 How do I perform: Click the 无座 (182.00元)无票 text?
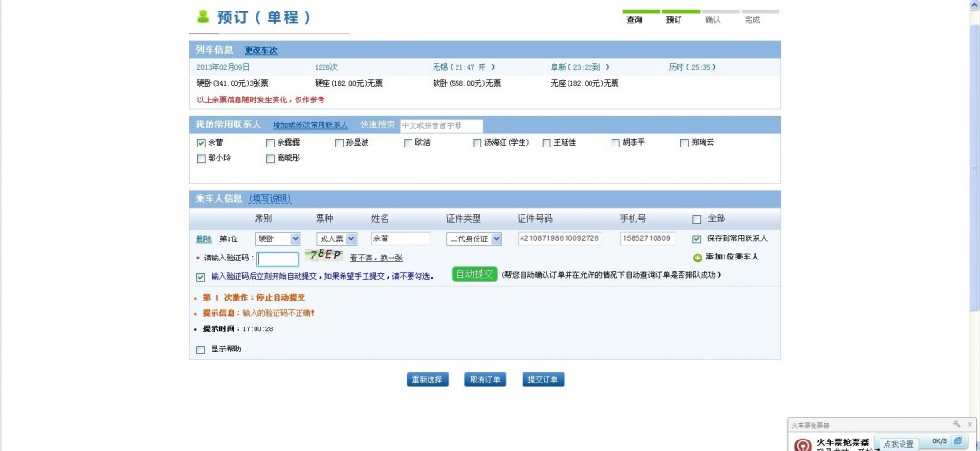click(x=585, y=84)
